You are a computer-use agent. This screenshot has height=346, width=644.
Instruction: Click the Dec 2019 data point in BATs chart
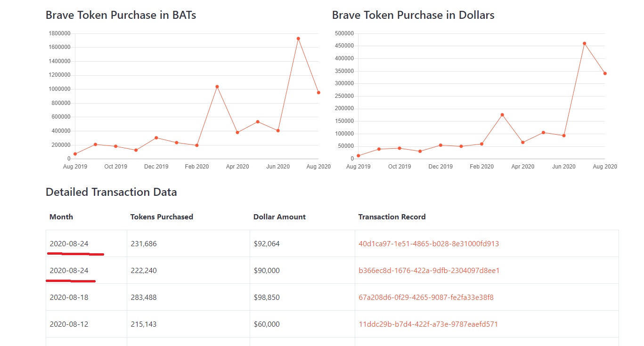coord(156,138)
